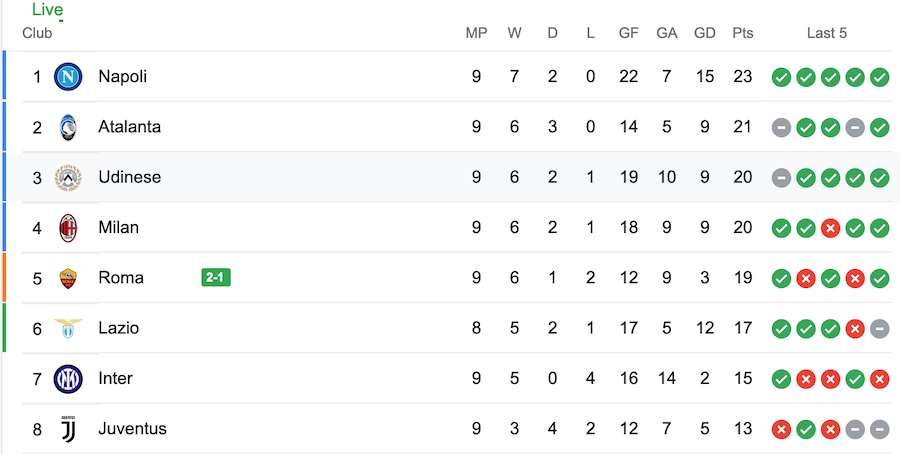This screenshot has width=900, height=454.
Task: Click the Inter club crest icon
Action: click(68, 378)
